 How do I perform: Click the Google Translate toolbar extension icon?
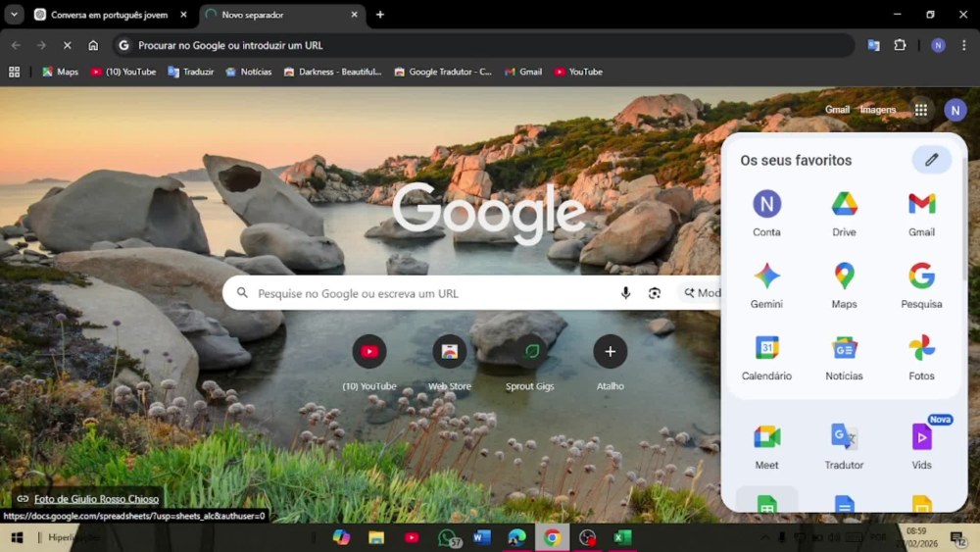tap(873, 45)
